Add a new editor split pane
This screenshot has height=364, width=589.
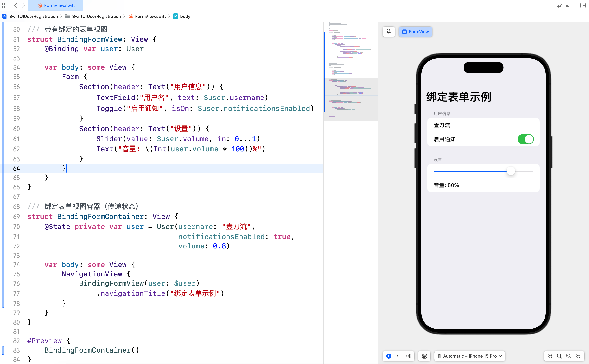tap(583, 5)
